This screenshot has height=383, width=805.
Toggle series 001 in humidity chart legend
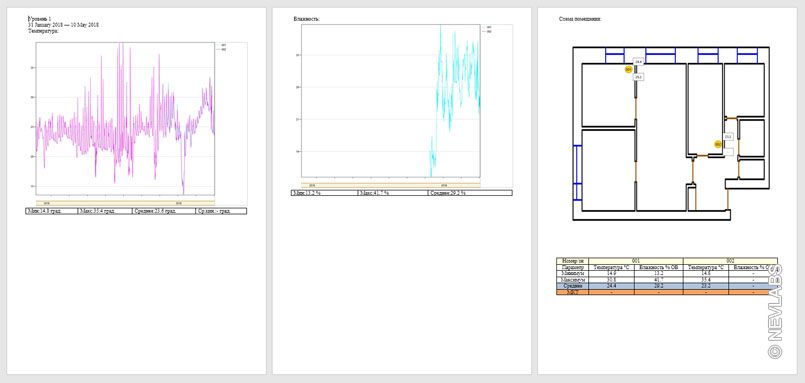point(487,27)
